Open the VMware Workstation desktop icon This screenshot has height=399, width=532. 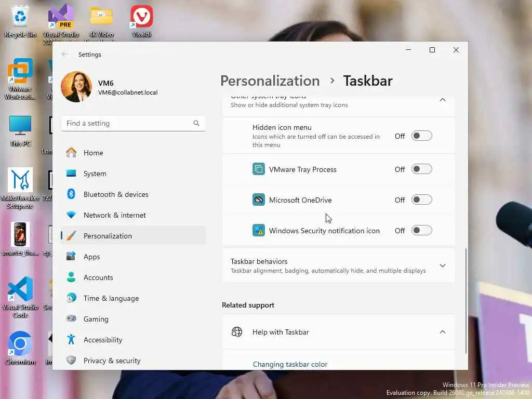[20, 79]
